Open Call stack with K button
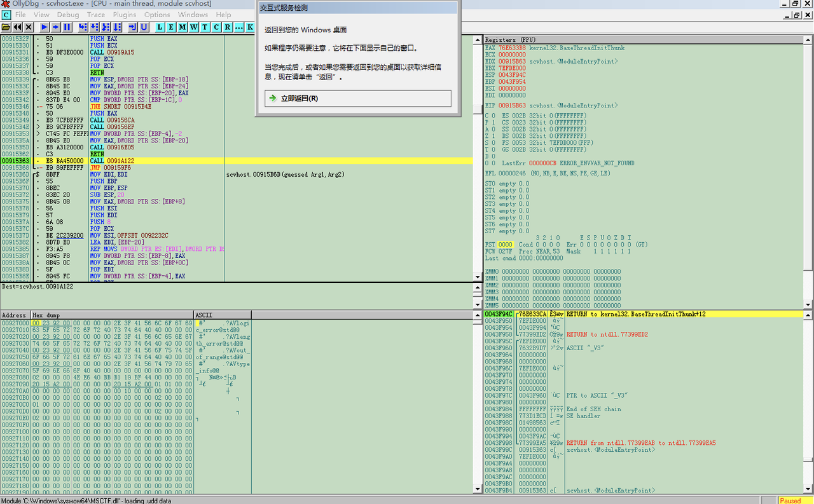The width and height of the screenshot is (814, 504). tap(250, 27)
